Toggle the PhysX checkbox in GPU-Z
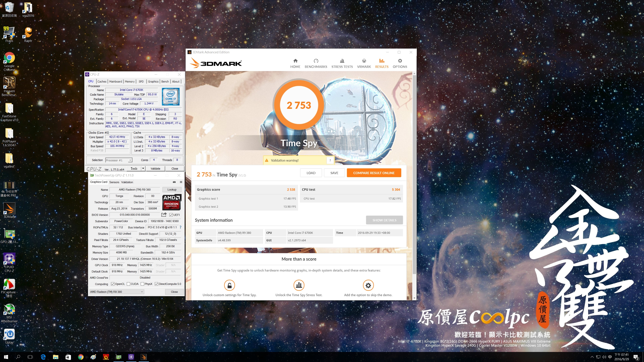The image size is (644, 362). pos(143,284)
